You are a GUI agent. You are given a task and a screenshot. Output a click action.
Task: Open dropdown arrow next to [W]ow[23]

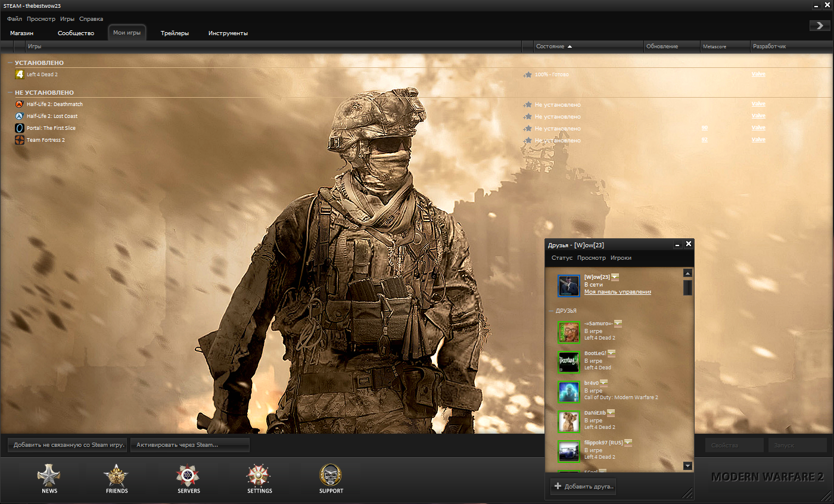[x=615, y=276]
